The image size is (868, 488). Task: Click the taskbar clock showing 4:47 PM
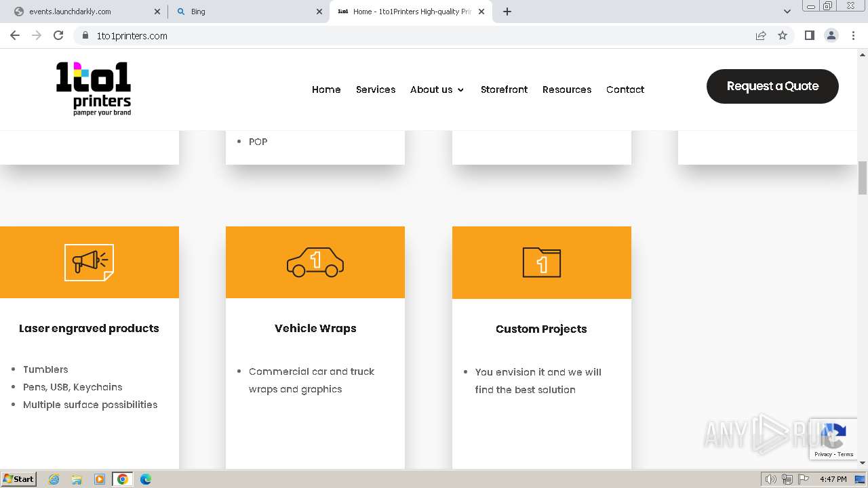pos(833,479)
